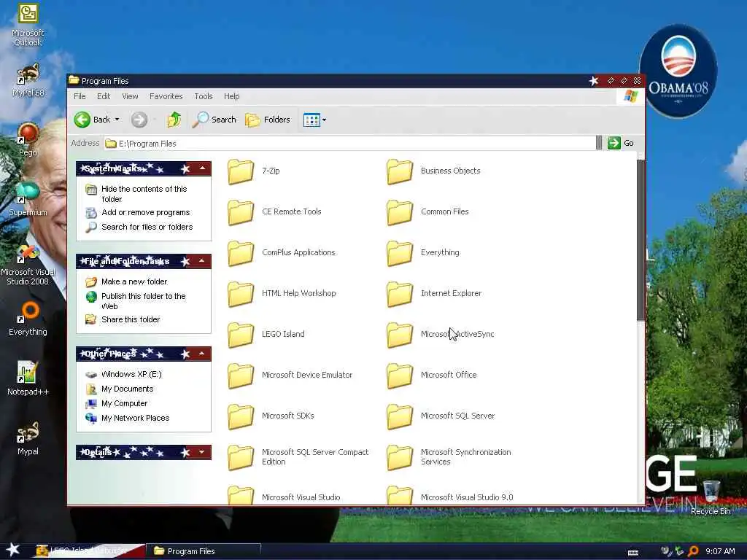Image resolution: width=747 pixels, height=560 pixels.
Task: Select the CE Remote Tools folder icon
Action: (x=241, y=212)
